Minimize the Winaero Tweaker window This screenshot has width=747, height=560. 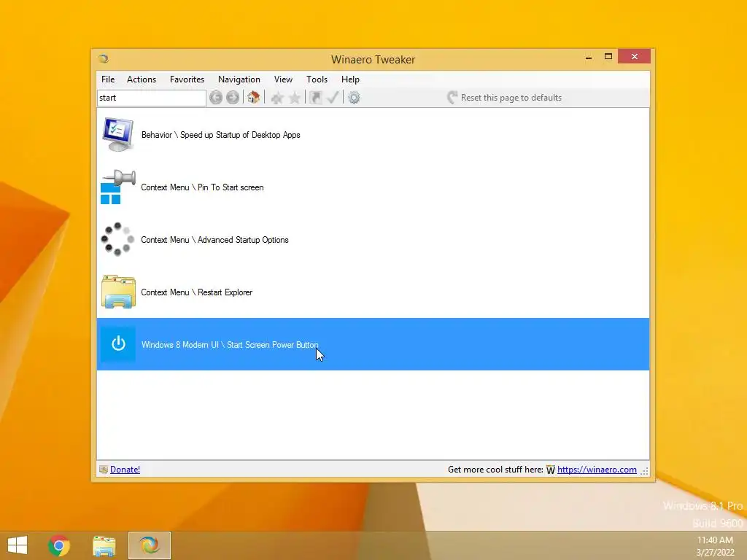[x=589, y=57]
